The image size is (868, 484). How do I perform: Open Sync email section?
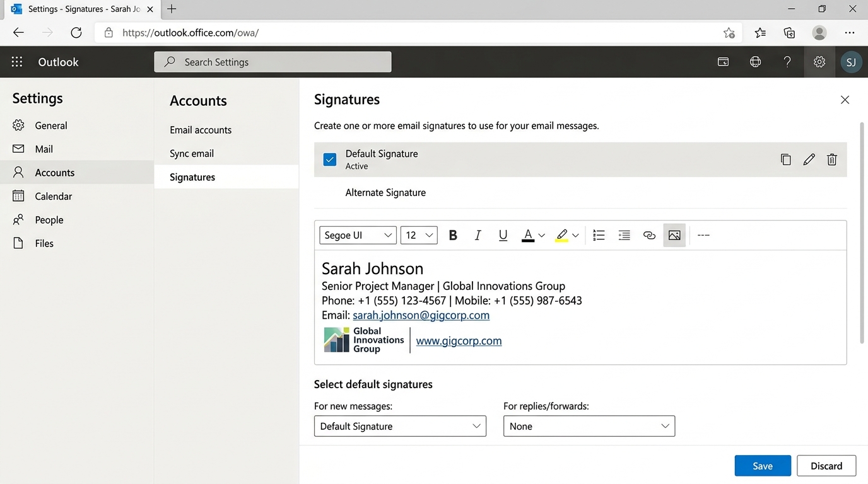tap(226, 153)
